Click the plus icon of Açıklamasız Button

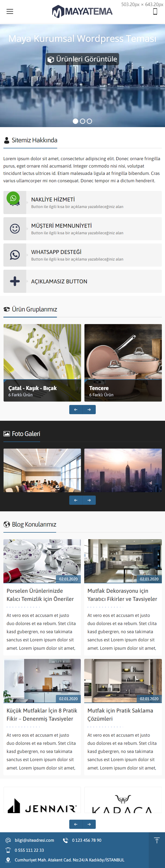pos(15,281)
